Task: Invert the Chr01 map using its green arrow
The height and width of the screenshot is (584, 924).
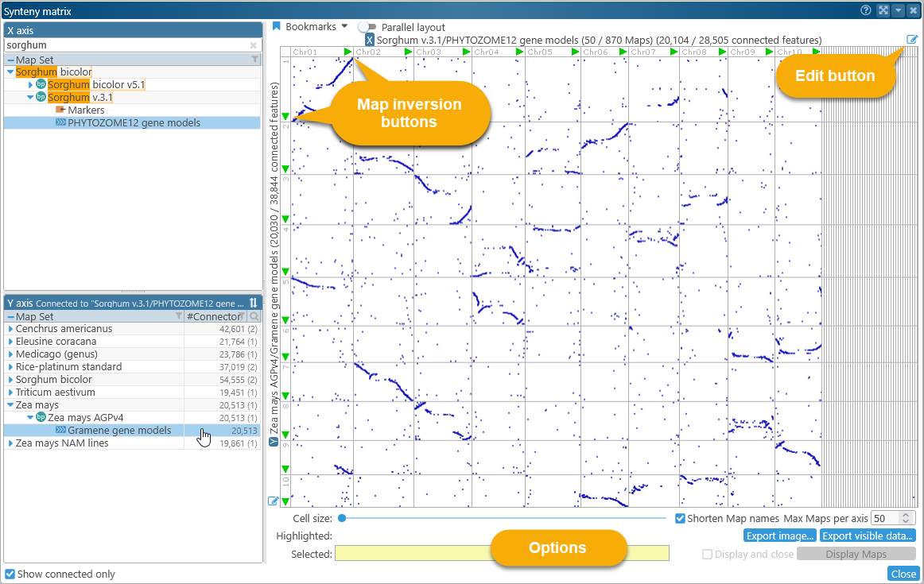Action: [x=347, y=52]
